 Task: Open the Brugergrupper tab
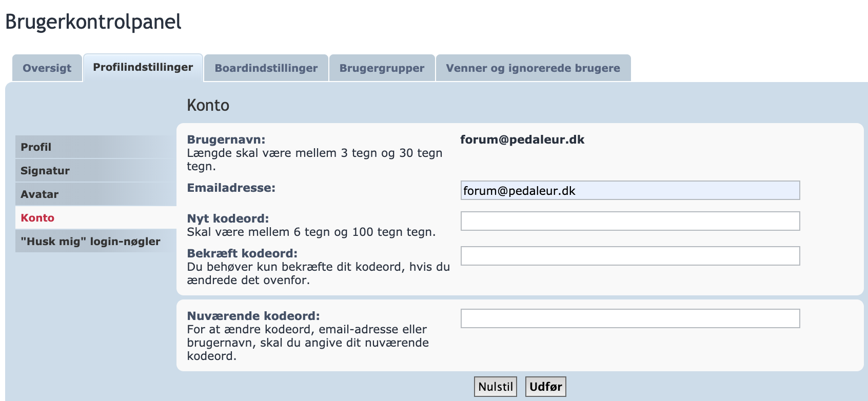tap(382, 68)
